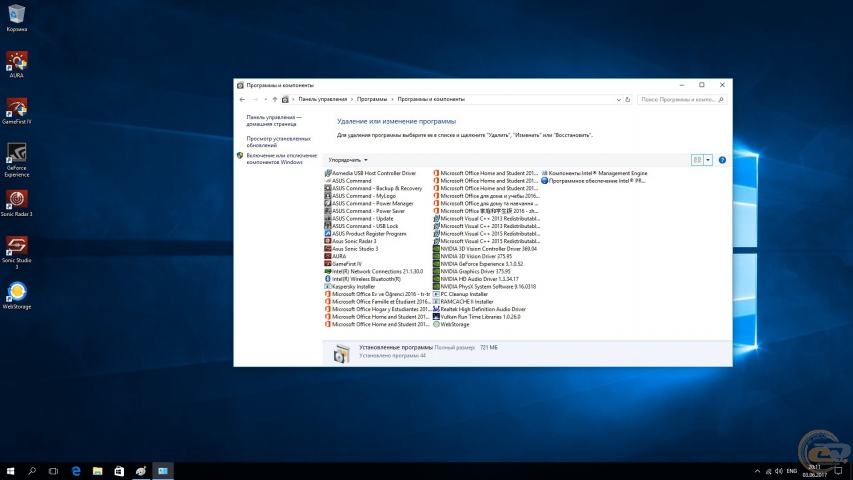Open the view options dropdown arrow
The height and width of the screenshot is (480, 853).
pyautogui.click(x=708, y=160)
